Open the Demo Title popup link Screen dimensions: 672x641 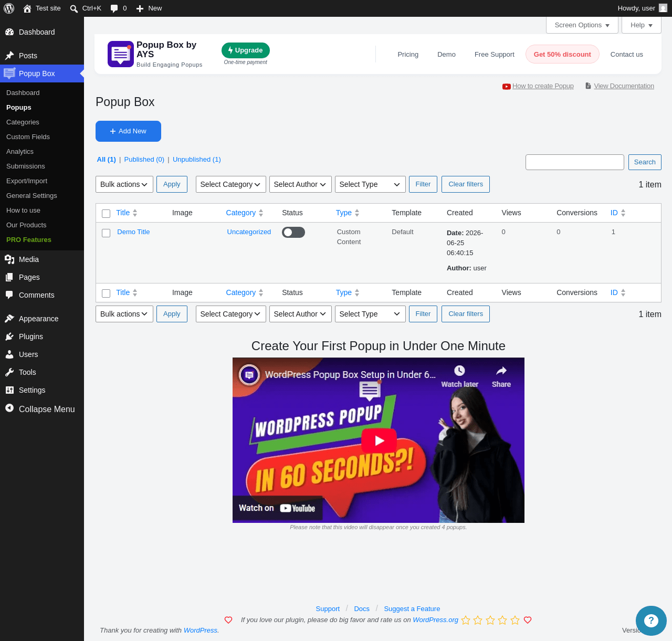click(133, 232)
